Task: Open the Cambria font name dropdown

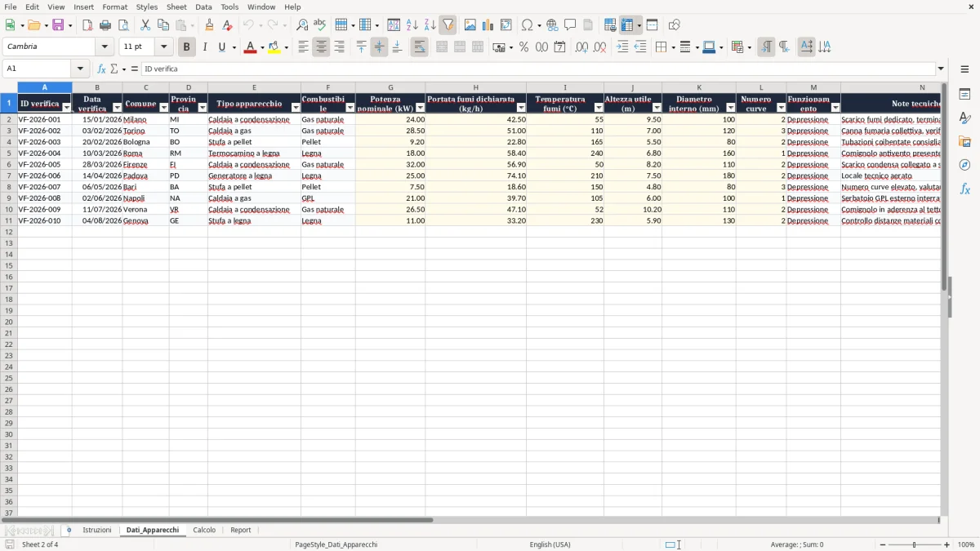Action: [x=105, y=47]
